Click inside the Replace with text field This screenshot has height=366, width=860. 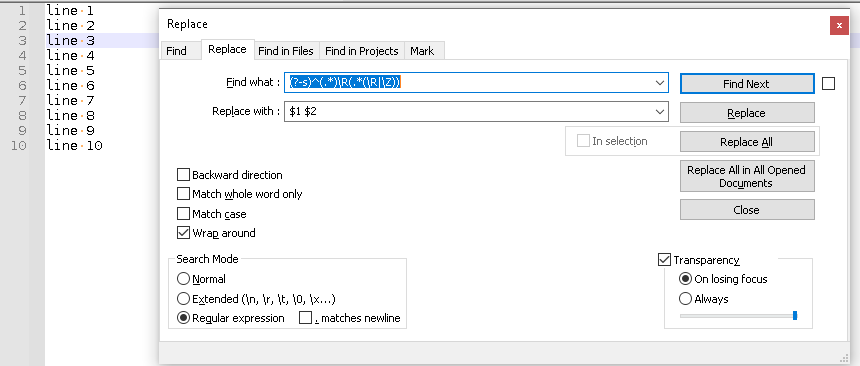[468, 111]
